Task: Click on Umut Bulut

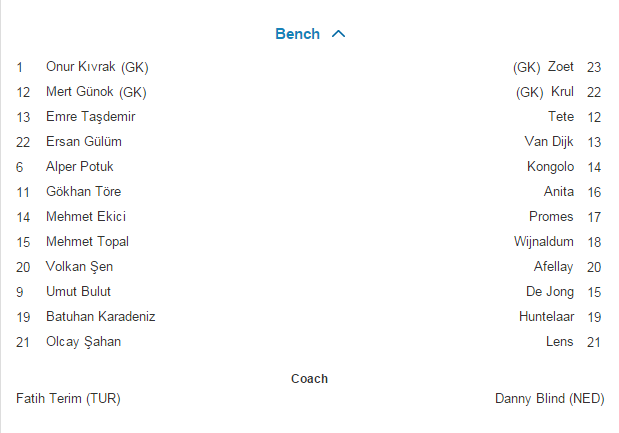Action: [79, 292]
